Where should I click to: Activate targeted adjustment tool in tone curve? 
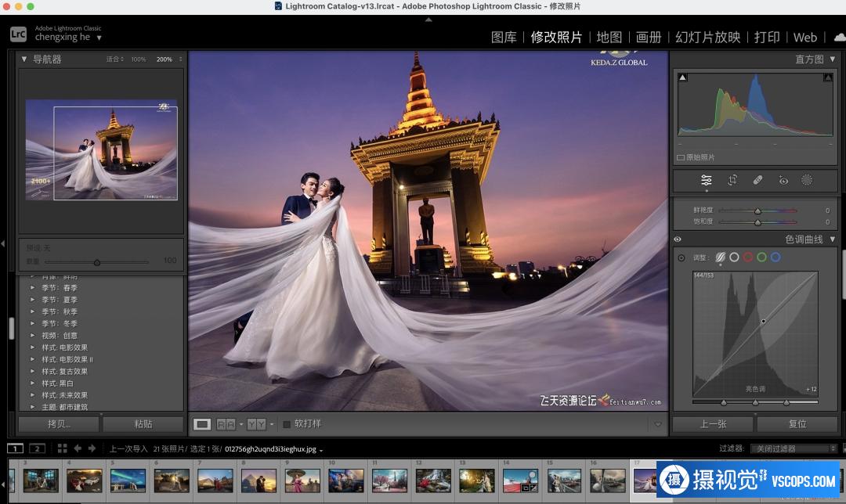point(681,257)
